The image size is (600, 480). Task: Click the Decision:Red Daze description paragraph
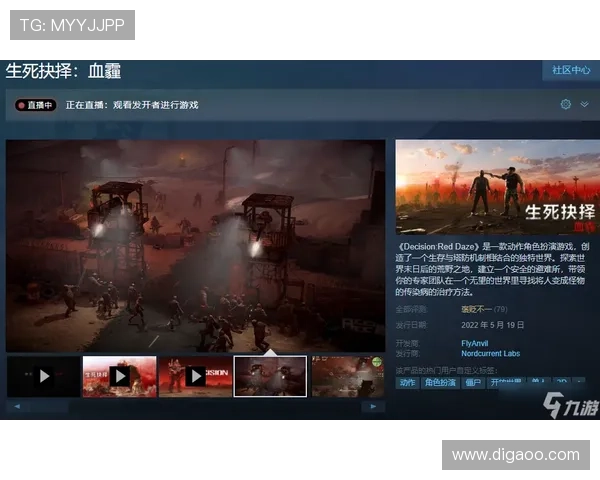pyautogui.click(x=492, y=269)
